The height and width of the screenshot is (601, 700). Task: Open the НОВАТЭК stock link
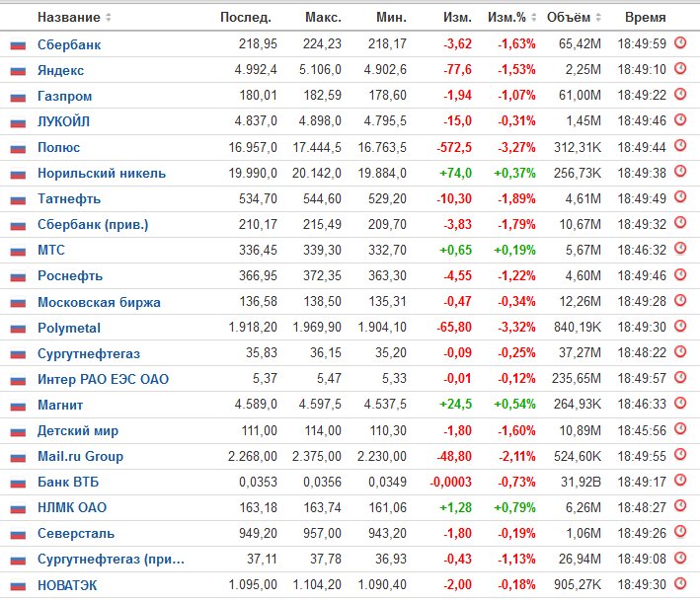click(67, 585)
